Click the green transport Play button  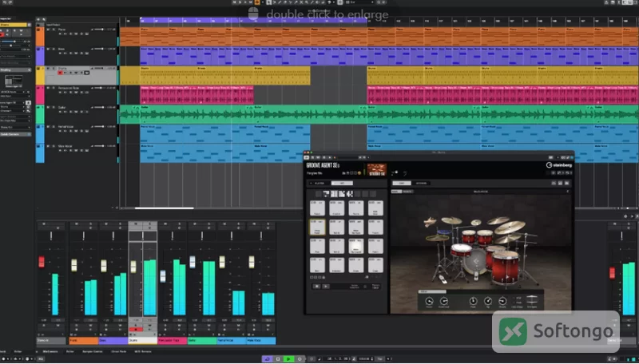[x=288, y=358]
